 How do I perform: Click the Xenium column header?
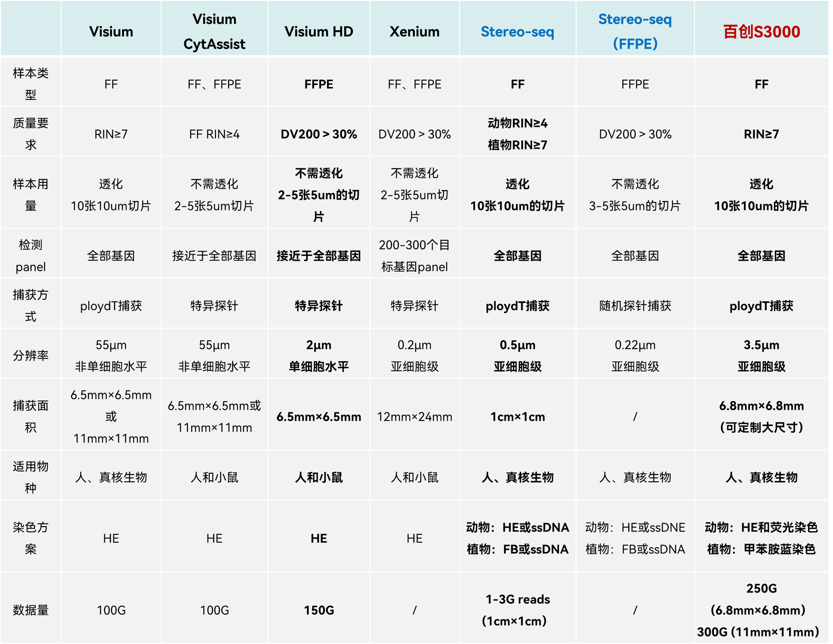[414, 32]
